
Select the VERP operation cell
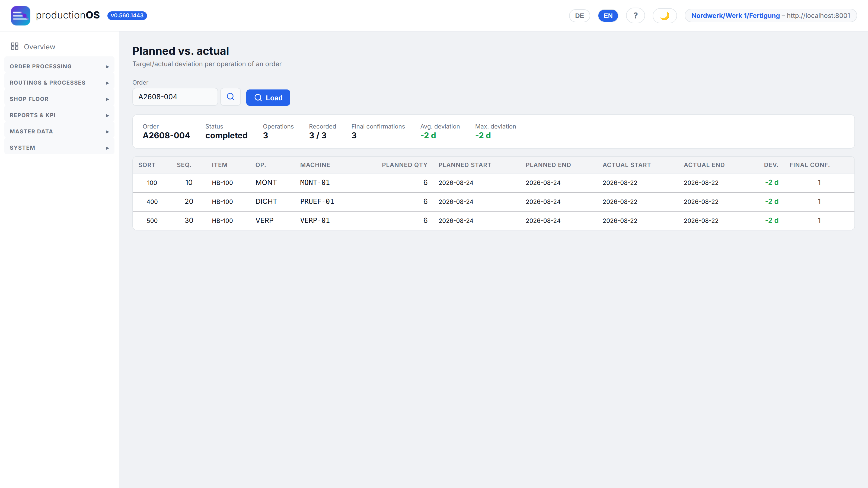[x=264, y=221]
